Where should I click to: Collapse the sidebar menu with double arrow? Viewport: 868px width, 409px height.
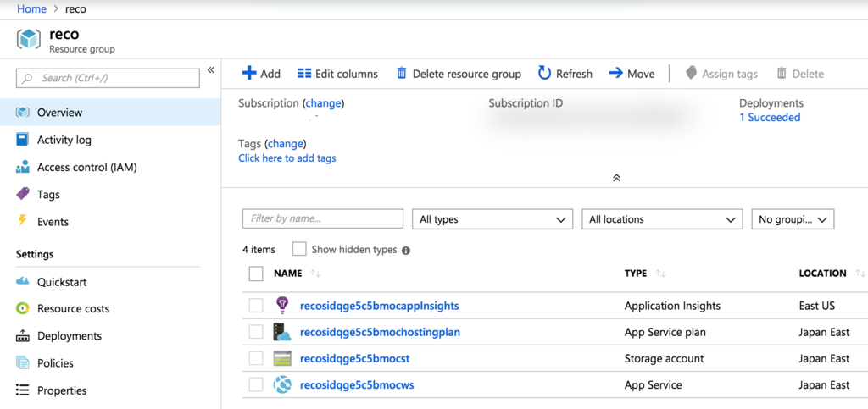pos(210,69)
